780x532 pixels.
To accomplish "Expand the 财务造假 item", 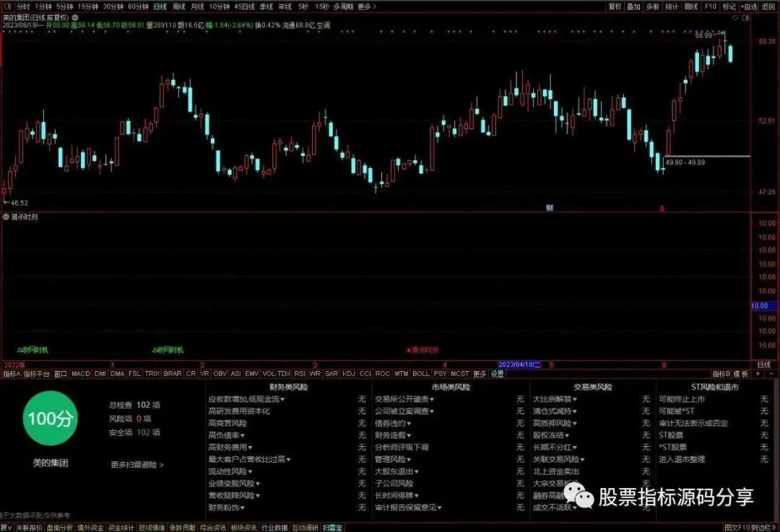I will tap(393, 435).
